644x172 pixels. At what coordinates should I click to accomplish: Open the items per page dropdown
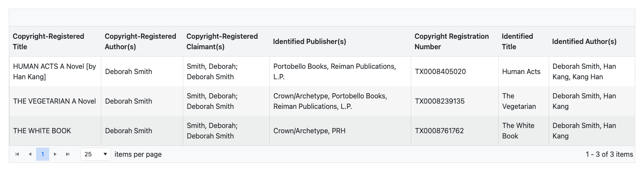[x=96, y=154]
